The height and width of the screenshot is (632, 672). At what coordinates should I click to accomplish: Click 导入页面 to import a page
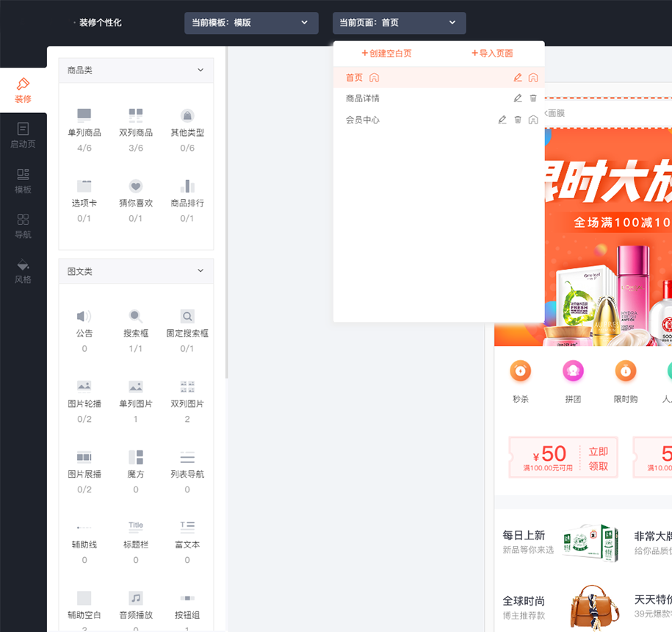(x=492, y=53)
